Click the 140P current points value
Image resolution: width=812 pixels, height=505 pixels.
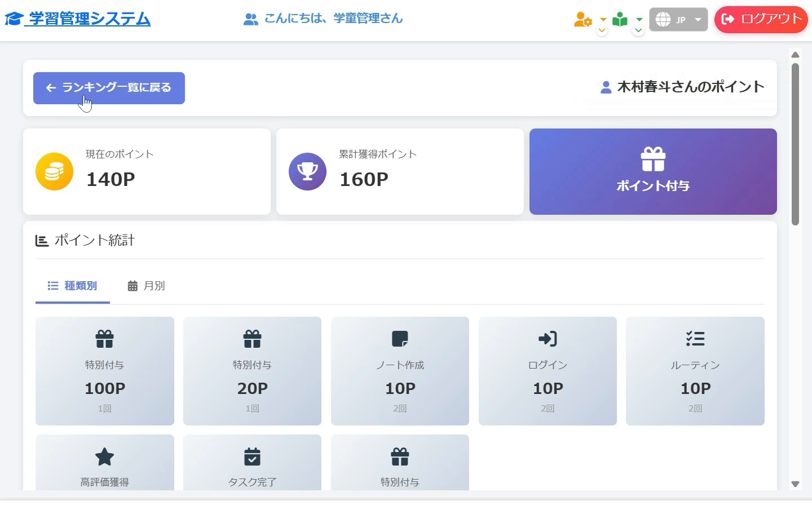[x=111, y=179]
